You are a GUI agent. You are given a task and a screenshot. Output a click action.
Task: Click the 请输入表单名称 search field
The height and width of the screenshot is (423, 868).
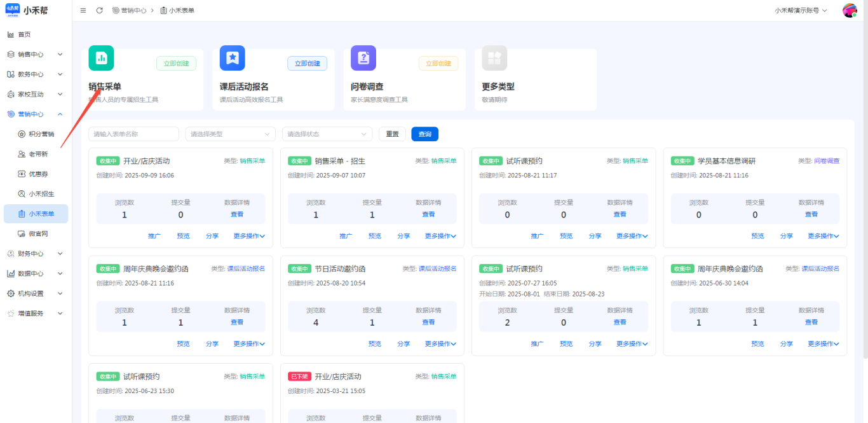click(133, 134)
